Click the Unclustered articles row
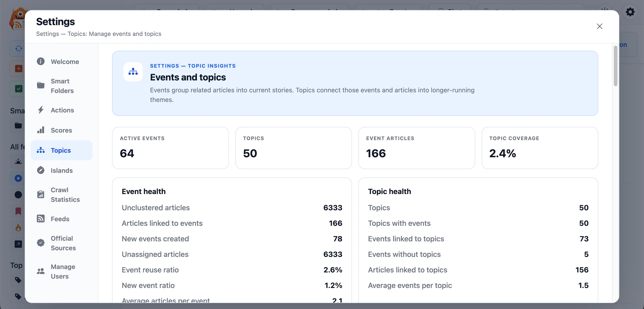 coord(232,208)
